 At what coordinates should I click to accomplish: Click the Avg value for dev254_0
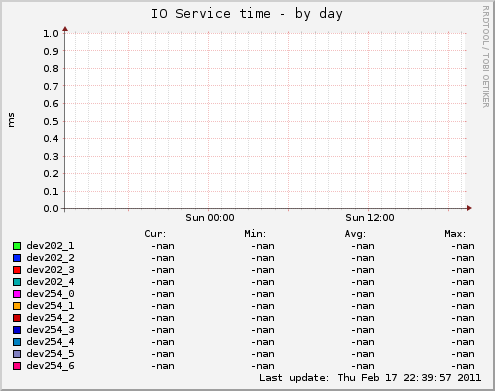tap(363, 294)
